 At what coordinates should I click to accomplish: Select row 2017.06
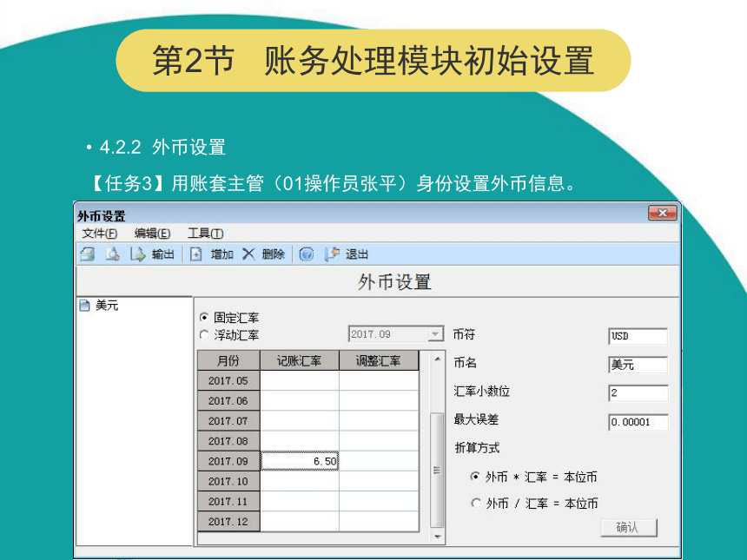(x=228, y=401)
